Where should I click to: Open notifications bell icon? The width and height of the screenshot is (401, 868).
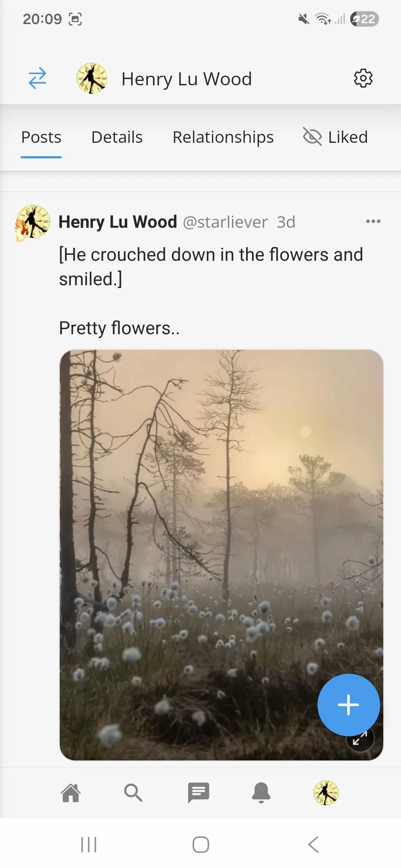(262, 793)
